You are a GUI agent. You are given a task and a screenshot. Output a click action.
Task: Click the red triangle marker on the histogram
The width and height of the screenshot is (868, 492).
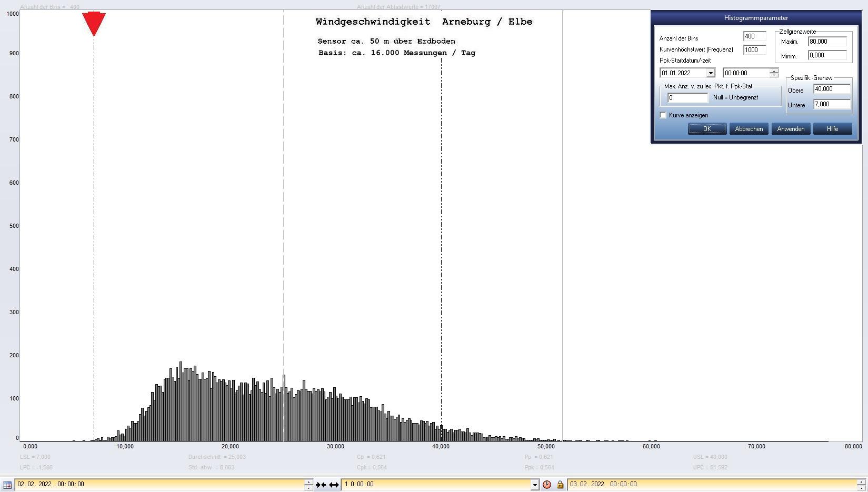[94, 24]
